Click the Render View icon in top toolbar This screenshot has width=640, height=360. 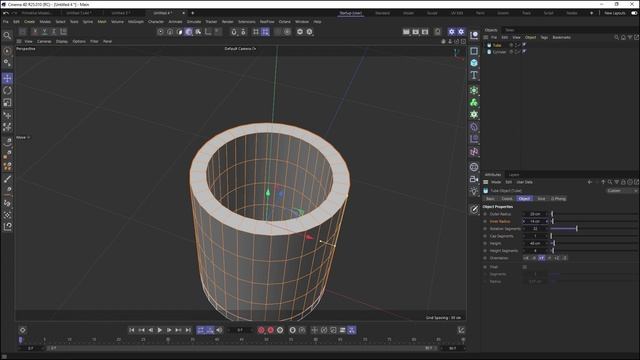click(406, 32)
